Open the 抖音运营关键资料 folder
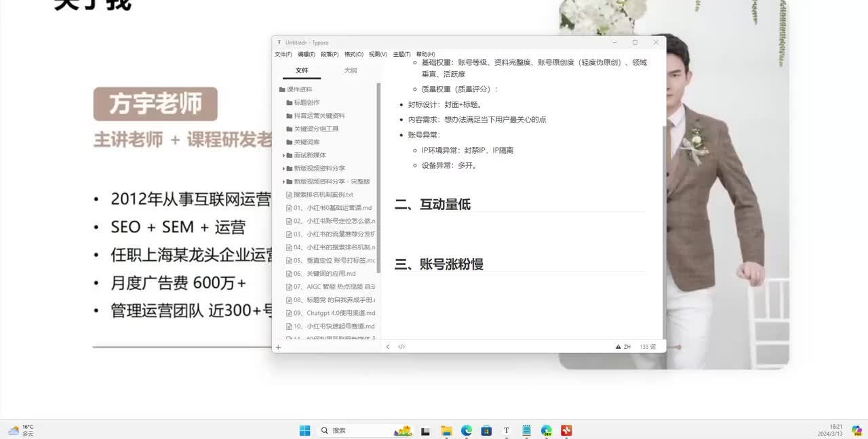Viewport: 868px width, 439px height. point(319,116)
